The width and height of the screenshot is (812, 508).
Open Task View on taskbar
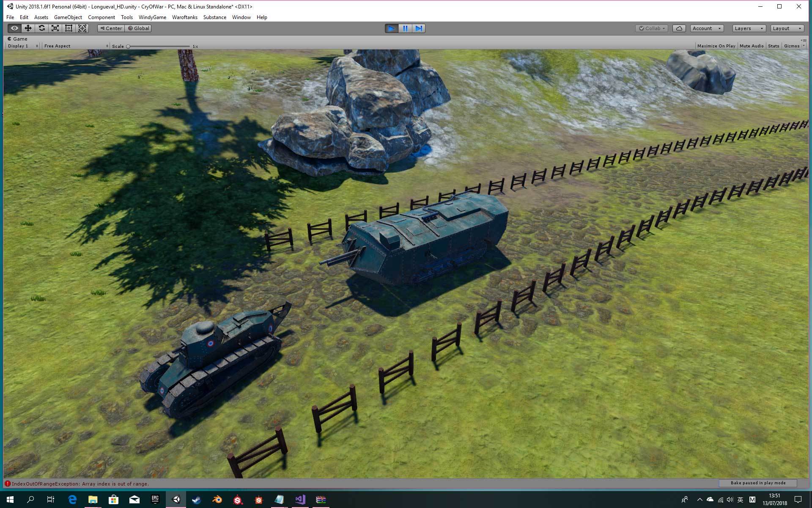51,500
